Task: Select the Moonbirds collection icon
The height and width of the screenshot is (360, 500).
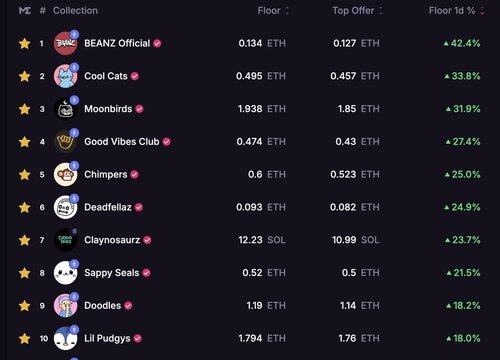Action: coord(66,109)
